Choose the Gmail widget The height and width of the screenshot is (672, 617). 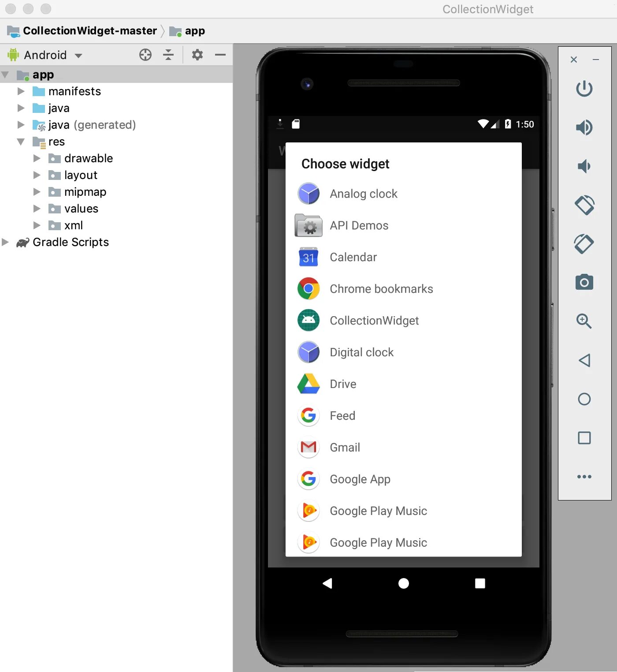403,448
